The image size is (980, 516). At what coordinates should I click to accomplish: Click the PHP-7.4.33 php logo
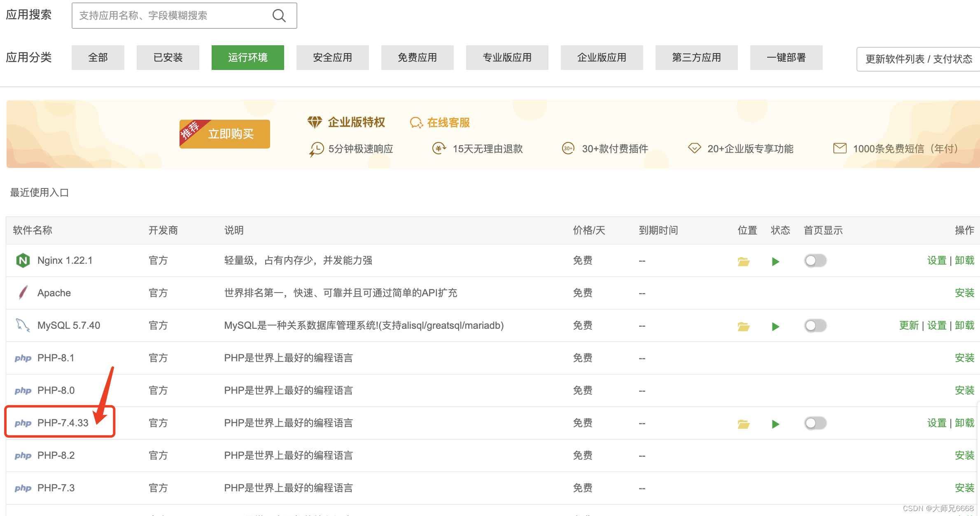pyautogui.click(x=23, y=423)
